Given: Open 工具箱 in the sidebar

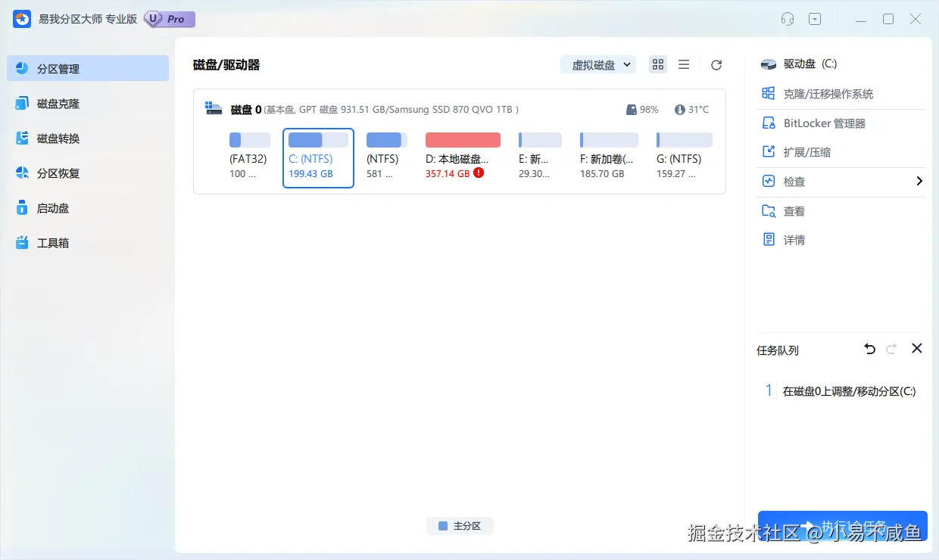Looking at the screenshot, I should click(x=88, y=243).
